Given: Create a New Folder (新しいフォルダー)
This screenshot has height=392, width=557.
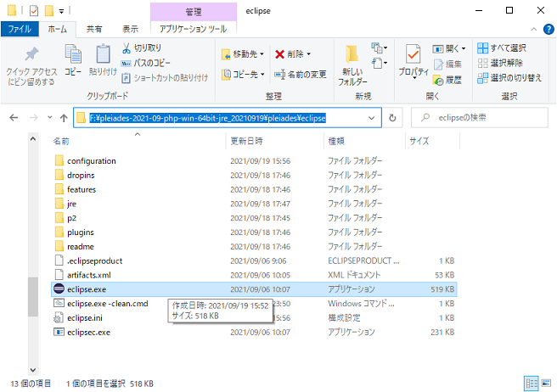Looking at the screenshot, I should point(352,65).
